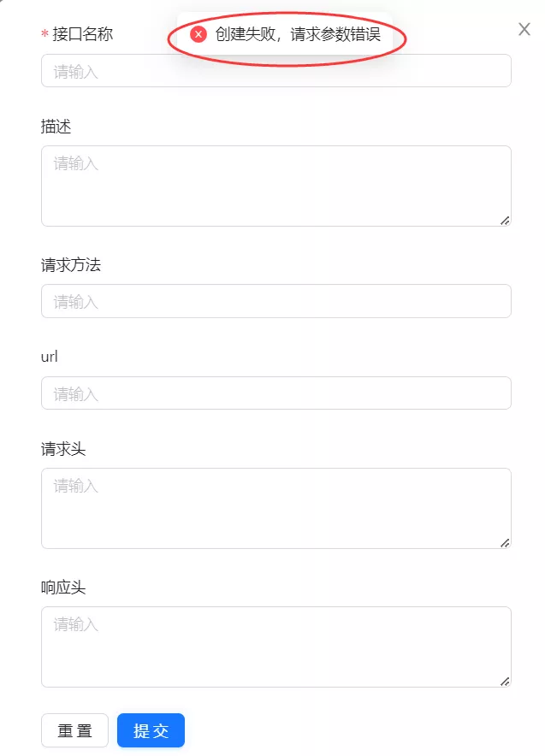Focus the 描述 textarea

[x=275, y=186]
